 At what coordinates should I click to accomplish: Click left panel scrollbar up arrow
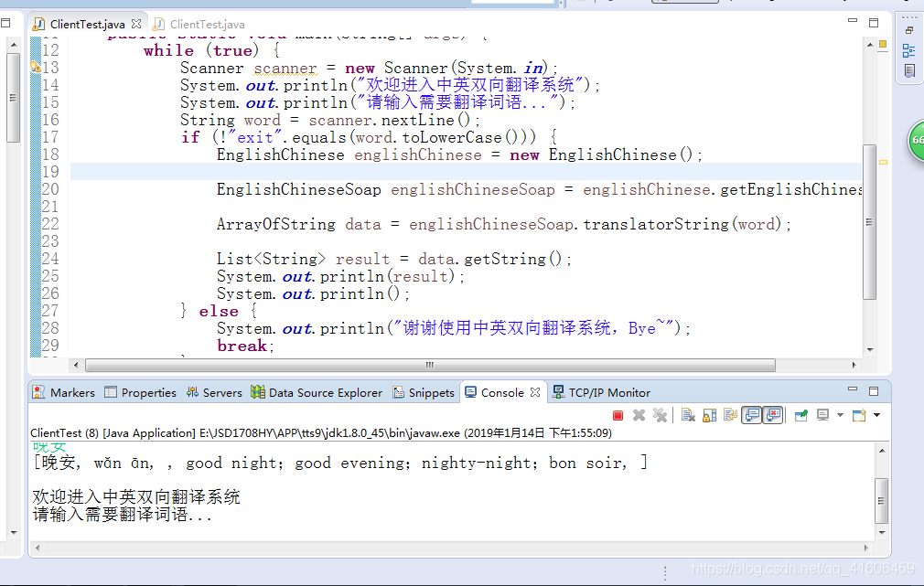click(14, 45)
